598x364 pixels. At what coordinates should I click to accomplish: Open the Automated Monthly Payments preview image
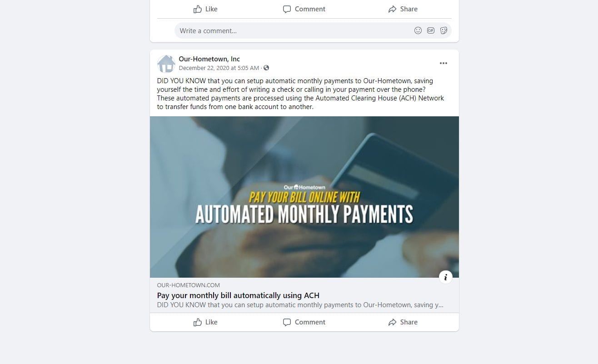[x=304, y=197]
